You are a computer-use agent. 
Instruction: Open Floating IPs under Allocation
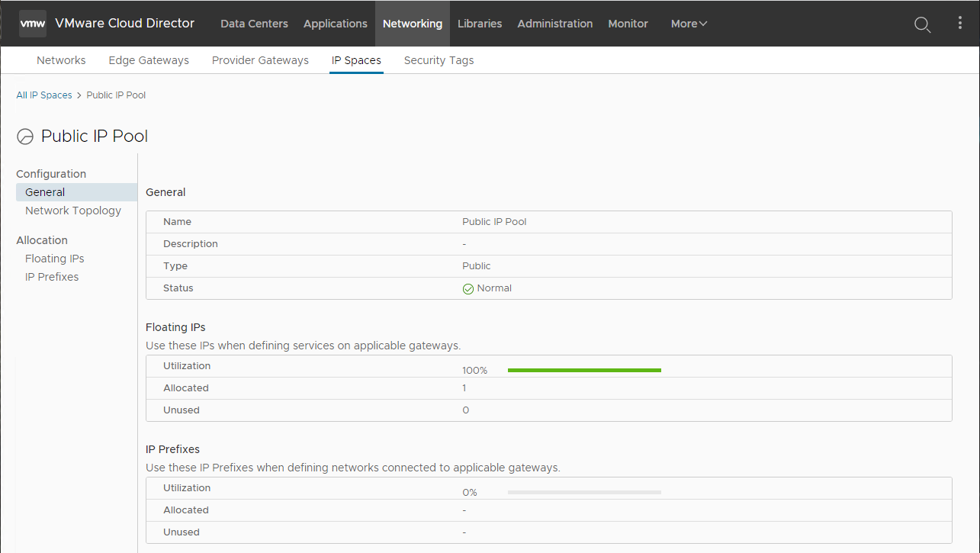coord(55,259)
